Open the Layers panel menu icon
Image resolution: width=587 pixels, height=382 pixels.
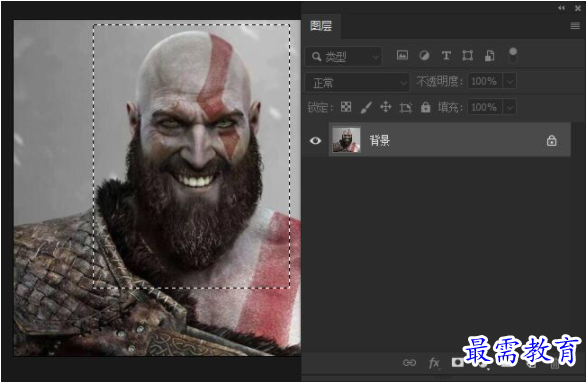[x=575, y=26]
